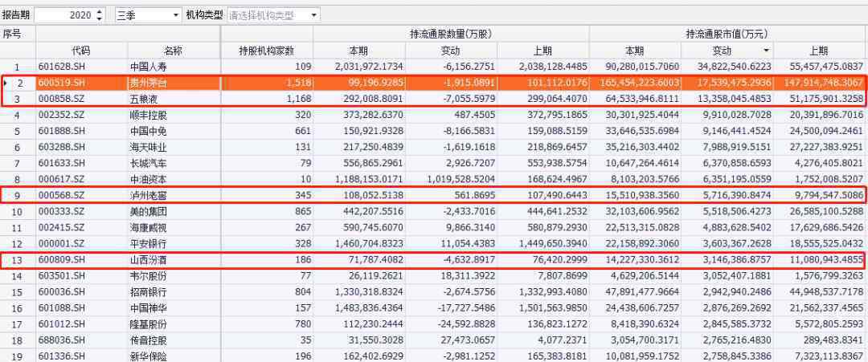The image size is (868, 362).
Task: Click institution count 1,518 for 贵州茅台
Action: pos(267,83)
